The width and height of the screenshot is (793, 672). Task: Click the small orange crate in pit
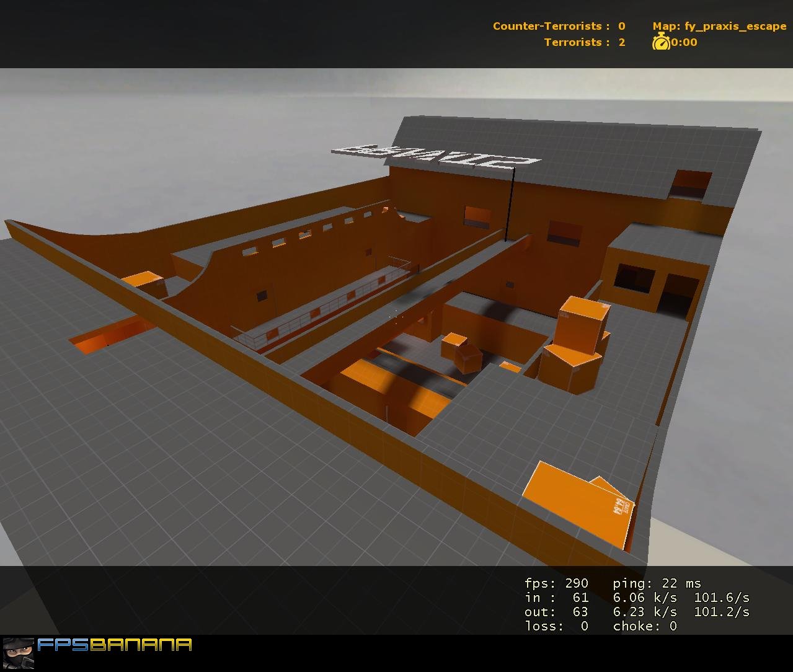click(x=462, y=352)
